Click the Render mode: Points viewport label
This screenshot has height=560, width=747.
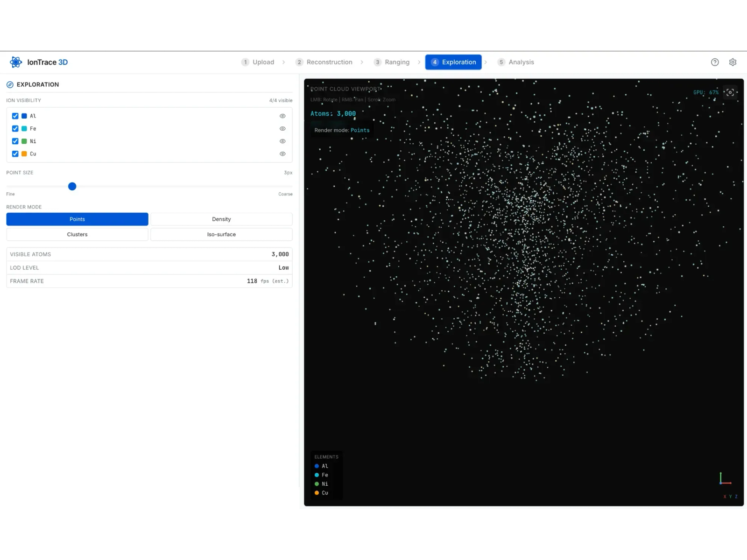tap(342, 130)
